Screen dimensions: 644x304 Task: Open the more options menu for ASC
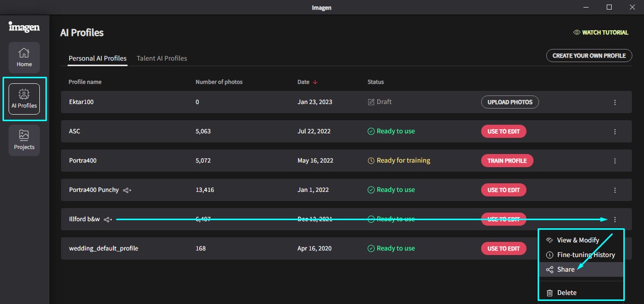(615, 131)
